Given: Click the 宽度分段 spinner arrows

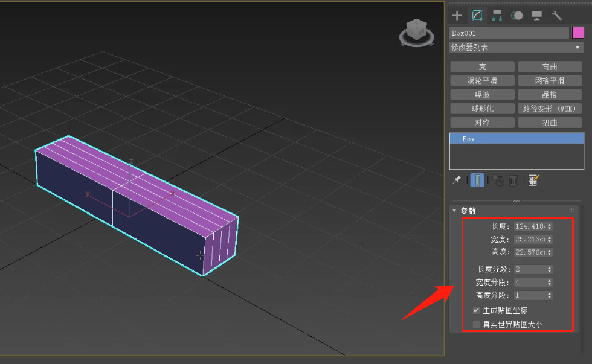Looking at the screenshot, I should click(549, 282).
